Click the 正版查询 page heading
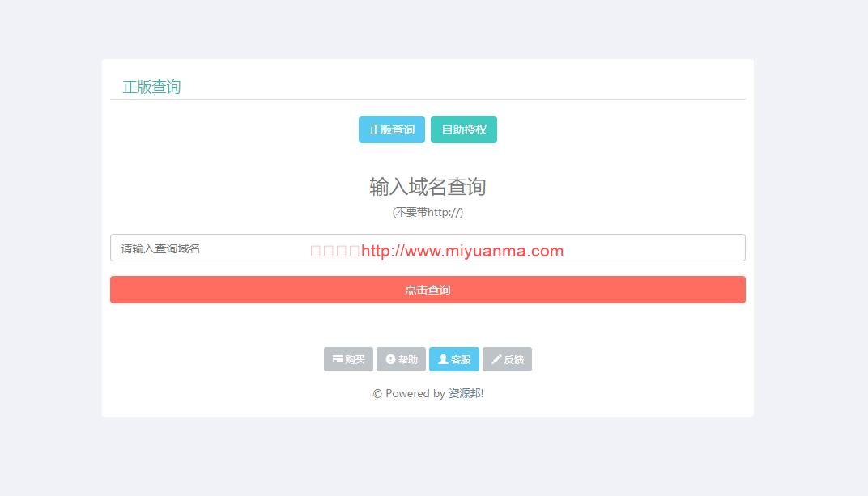The image size is (868, 496). [x=151, y=87]
